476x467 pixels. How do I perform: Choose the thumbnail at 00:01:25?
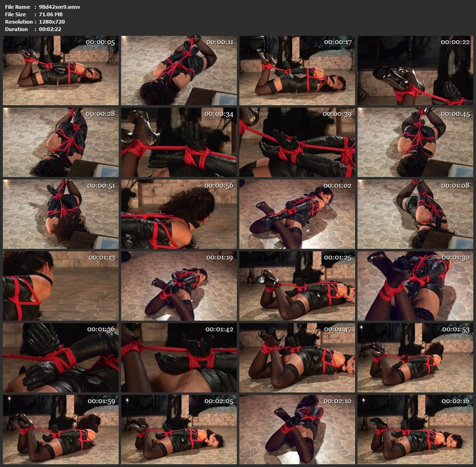297,286
